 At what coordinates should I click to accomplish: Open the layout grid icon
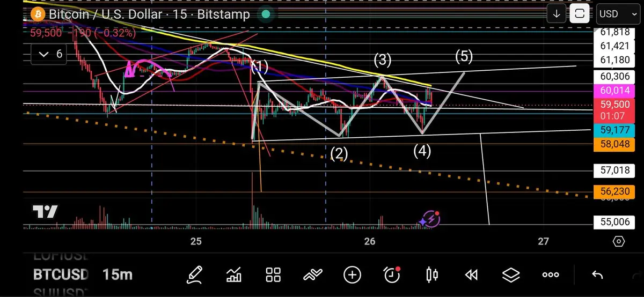(274, 275)
